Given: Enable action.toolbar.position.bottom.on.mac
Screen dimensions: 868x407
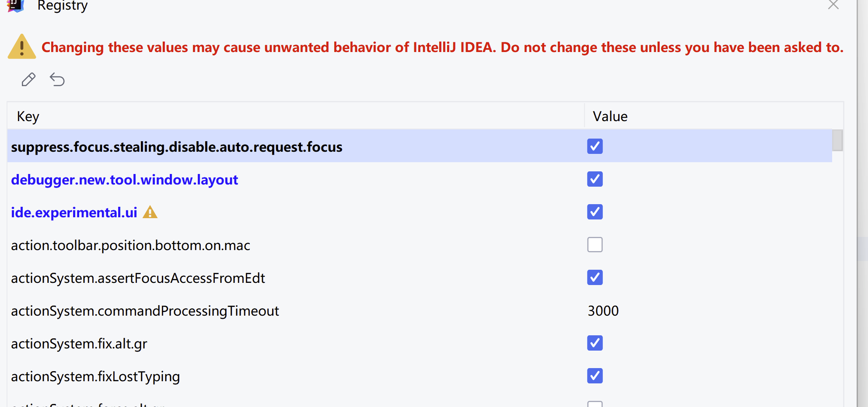Looking at the screenshot, I should tap(595, 245).
